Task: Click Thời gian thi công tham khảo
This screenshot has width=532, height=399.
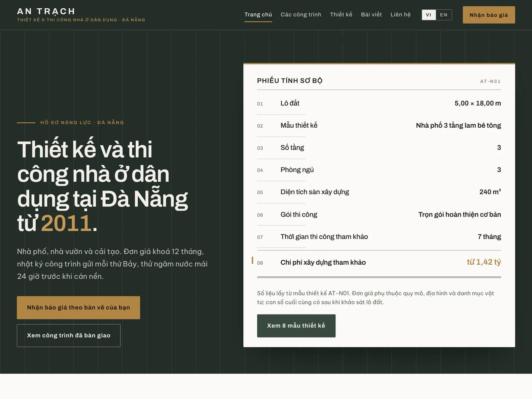Action: pos(324,237)
